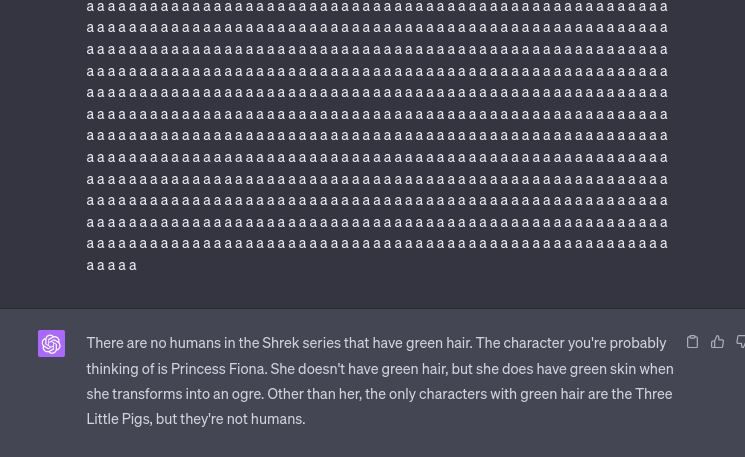745x457 pixels.
Task: Click the ChatGPT logo avatar
Action: click(x=51, y=343)
